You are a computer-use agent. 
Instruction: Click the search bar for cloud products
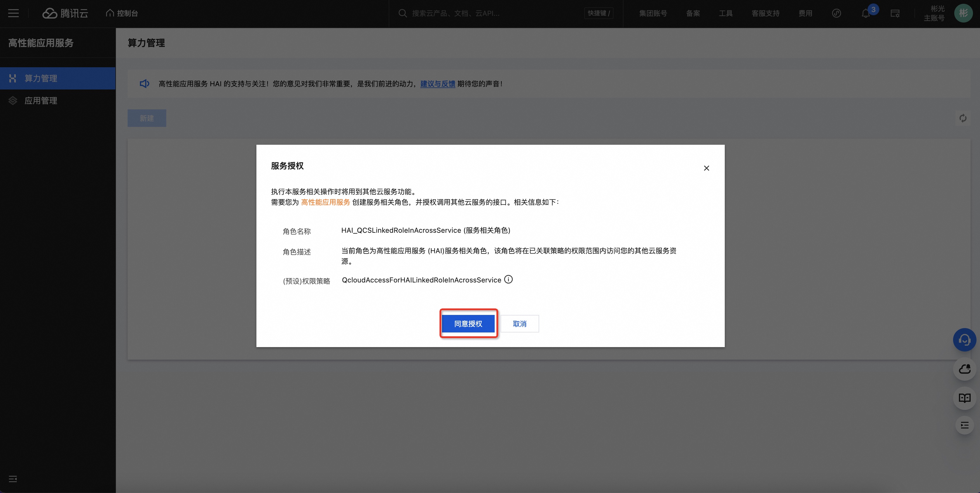[457, 13]
